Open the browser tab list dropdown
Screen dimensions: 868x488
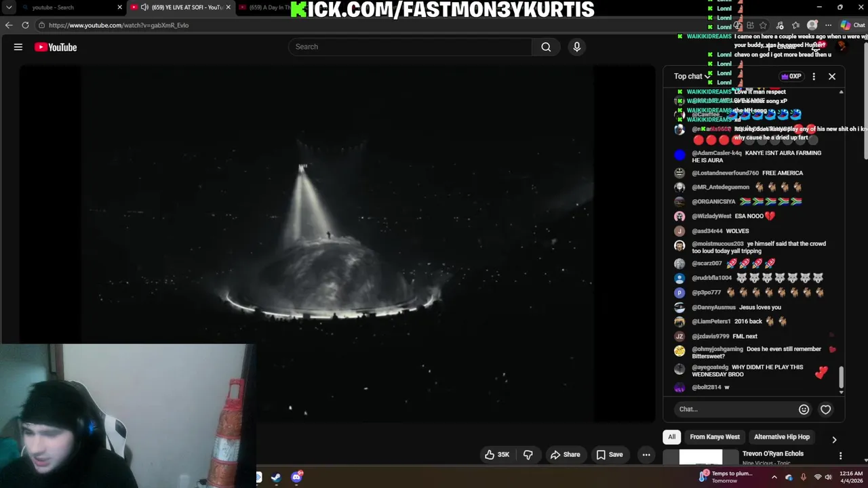click(x=9, y=7)
